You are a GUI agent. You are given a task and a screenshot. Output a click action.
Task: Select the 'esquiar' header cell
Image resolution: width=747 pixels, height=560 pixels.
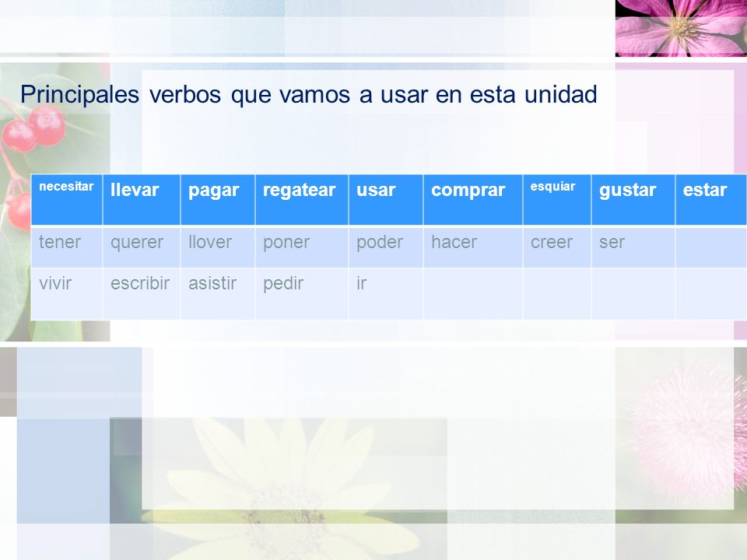[x=557, y=200]
